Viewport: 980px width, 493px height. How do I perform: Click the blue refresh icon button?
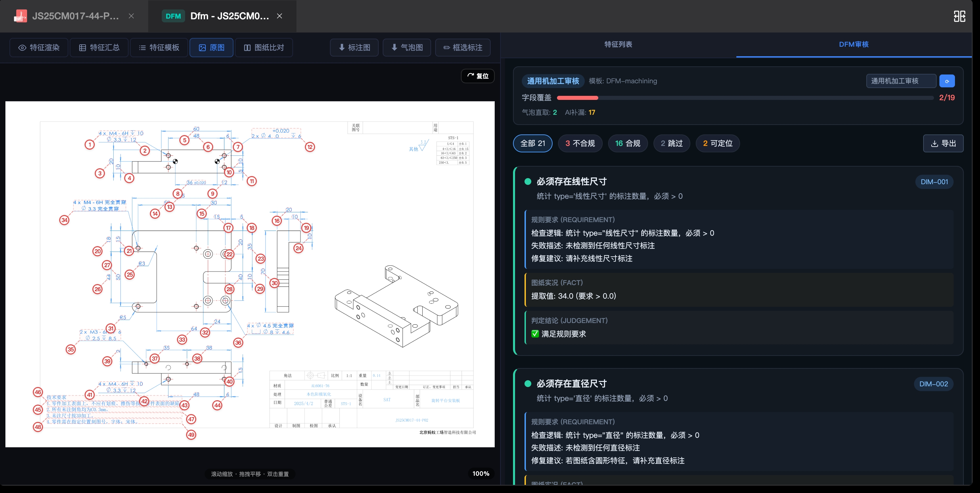[947, 81]
